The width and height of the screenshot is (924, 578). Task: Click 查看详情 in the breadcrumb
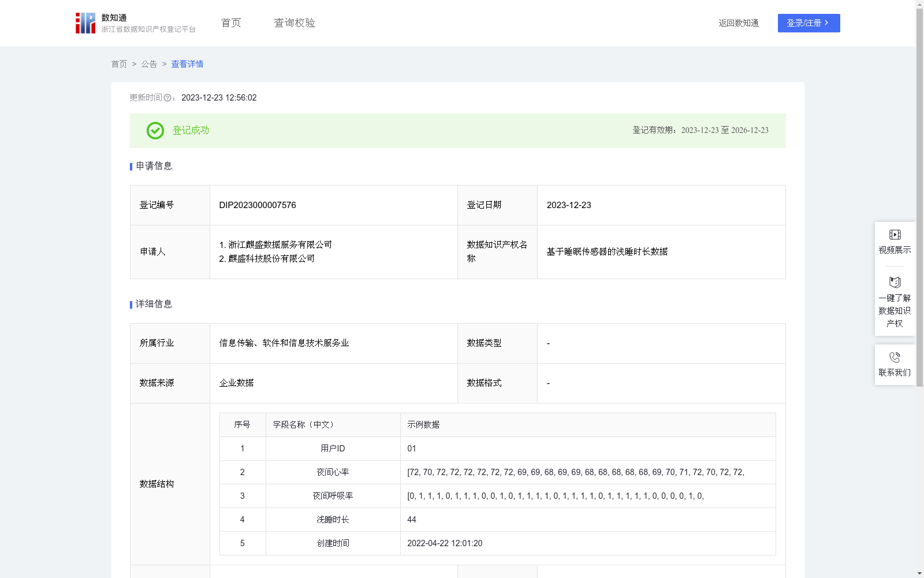point(187,64)
